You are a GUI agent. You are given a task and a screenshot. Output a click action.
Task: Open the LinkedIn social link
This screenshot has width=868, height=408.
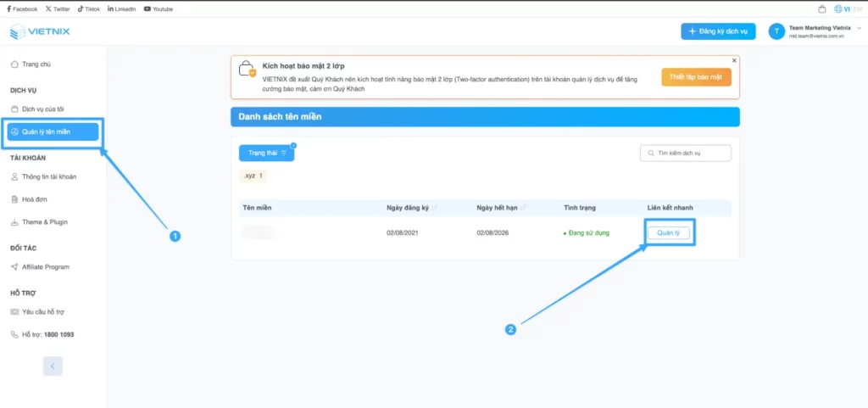121,8
